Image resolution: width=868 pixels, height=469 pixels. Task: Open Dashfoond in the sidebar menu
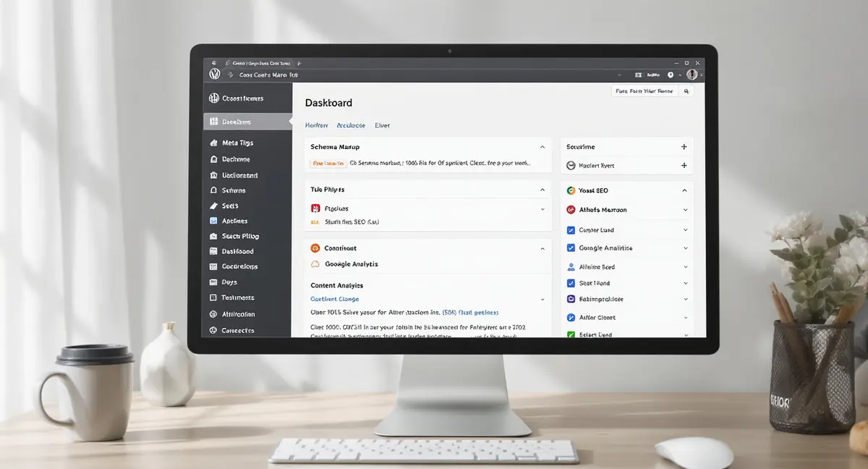click(237, 251)
